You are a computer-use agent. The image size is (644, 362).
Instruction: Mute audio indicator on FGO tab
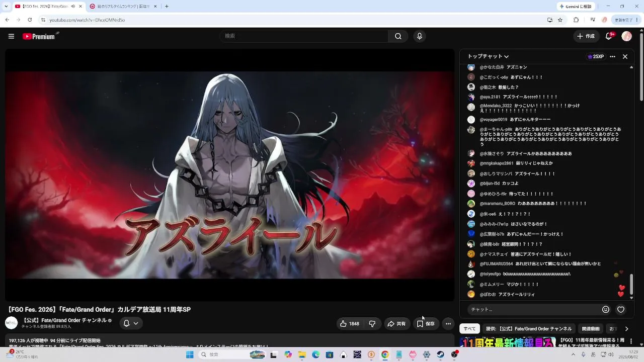(73, 6)
